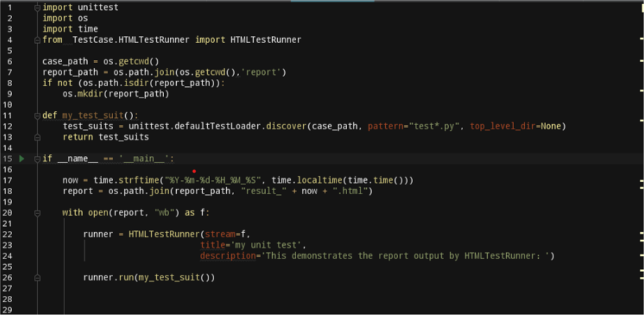644x315 pixels.
Task: Click 'mkdir' on line 9
Action: tap(90, 94)
